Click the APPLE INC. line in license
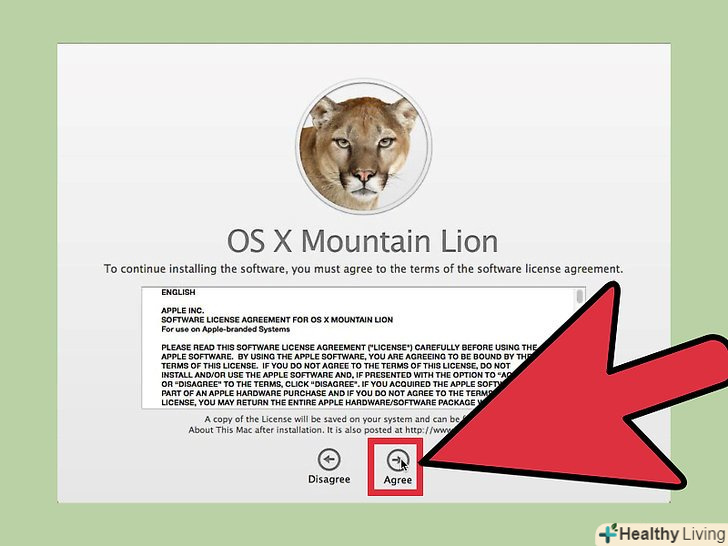The height and width of the screenshot is (546, 728). click(x=182, y=311)
